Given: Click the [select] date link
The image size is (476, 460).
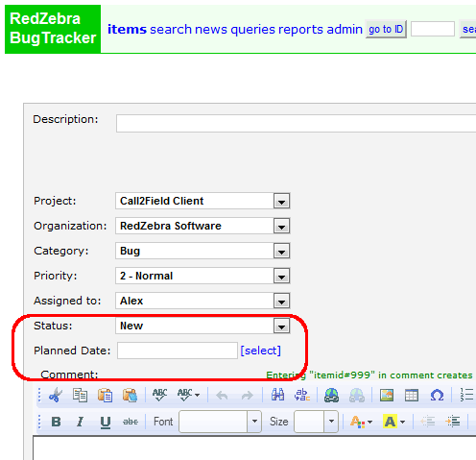Looking at the screenshot, I should (260, 351).
